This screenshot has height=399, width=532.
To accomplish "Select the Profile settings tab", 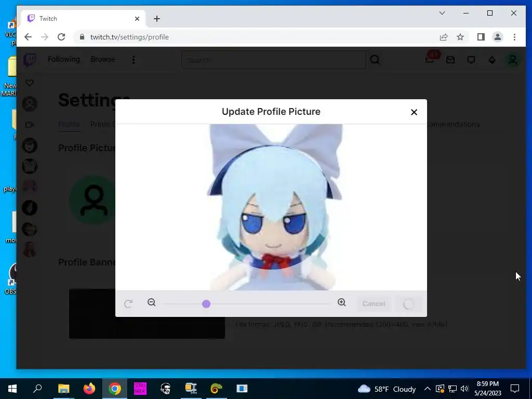I will click(69, 124).
